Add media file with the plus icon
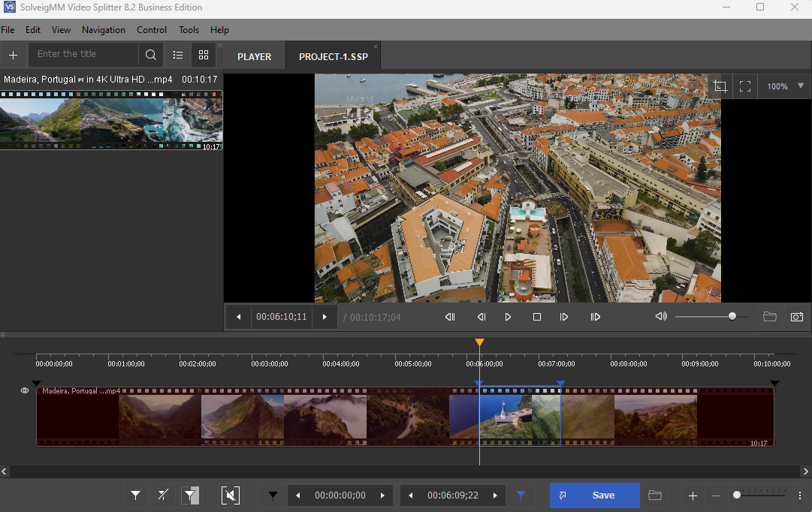812x512 pixels. tap(13, 55)
